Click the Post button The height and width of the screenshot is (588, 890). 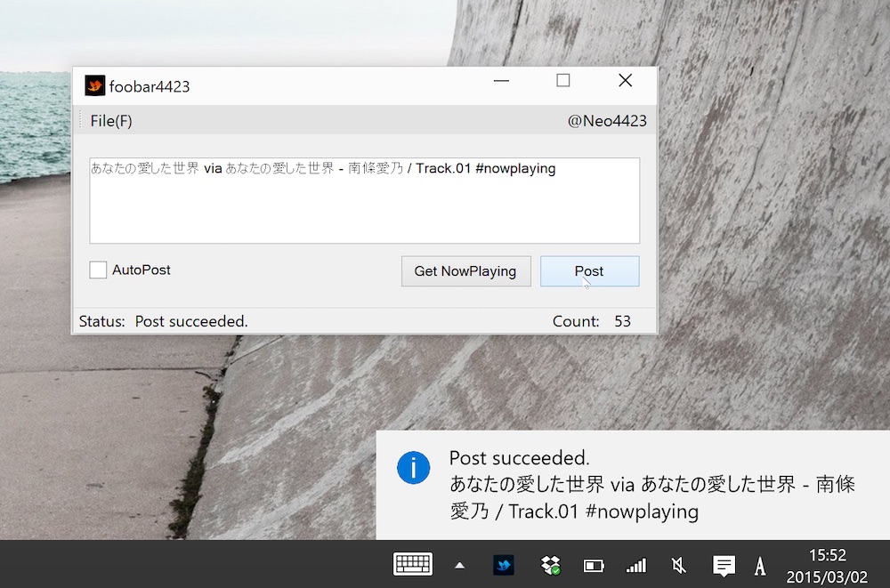click(x=589, y=271)
